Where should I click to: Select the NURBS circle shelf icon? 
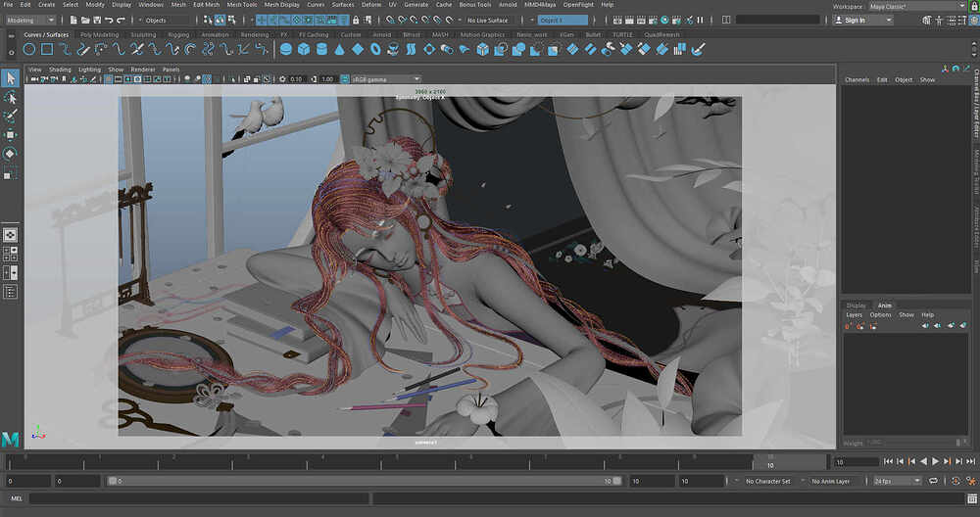pyautogui.click(x=28, y=49)
